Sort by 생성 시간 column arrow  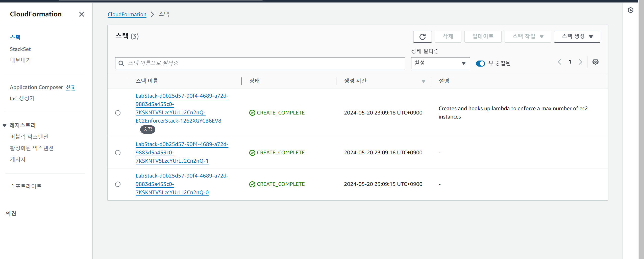[x=423, y=81]
